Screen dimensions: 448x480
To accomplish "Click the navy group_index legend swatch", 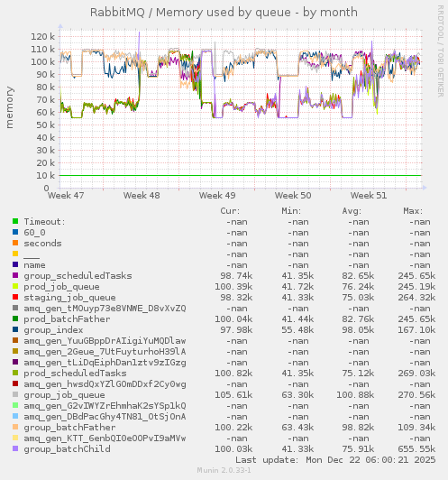I will coord(15,329).
